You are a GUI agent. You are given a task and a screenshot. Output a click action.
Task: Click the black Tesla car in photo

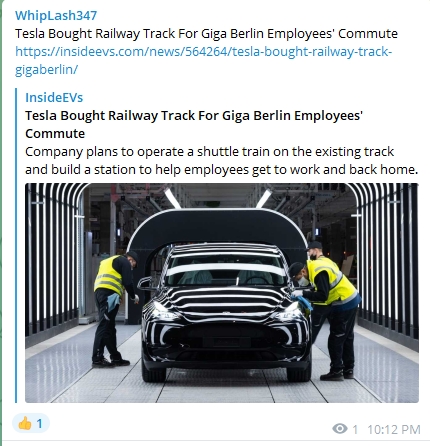[x=224, y=312]
